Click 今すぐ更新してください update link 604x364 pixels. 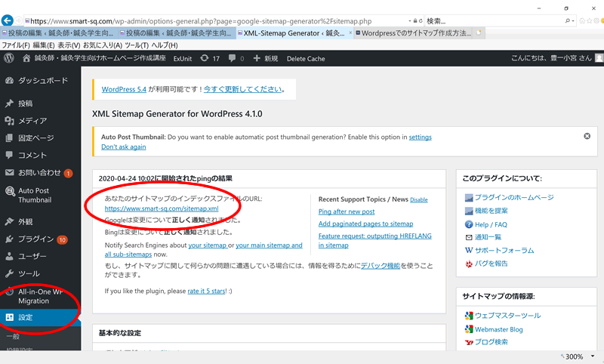coord(243,89)
